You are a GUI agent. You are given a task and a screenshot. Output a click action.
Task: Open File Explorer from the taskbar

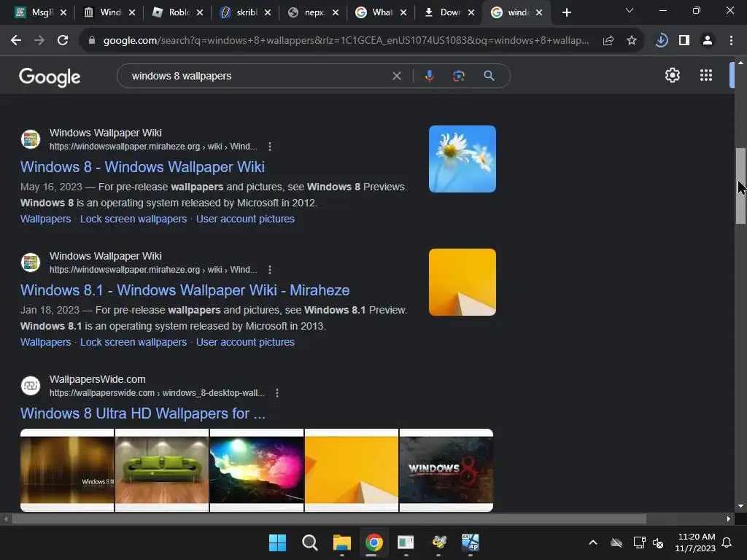tap(341, 542)
